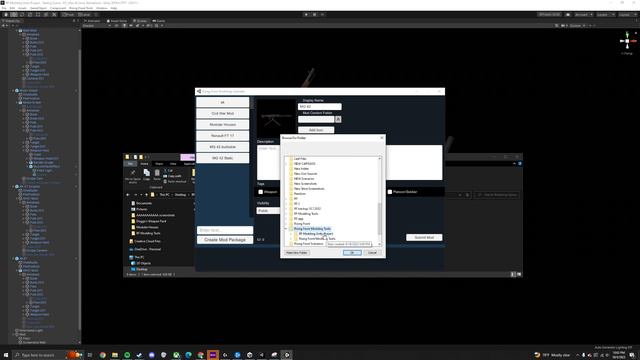The image size is (640, 360).
Task: Click Cancel in Browse For Folder dialog
Action: tap(372, 253)
